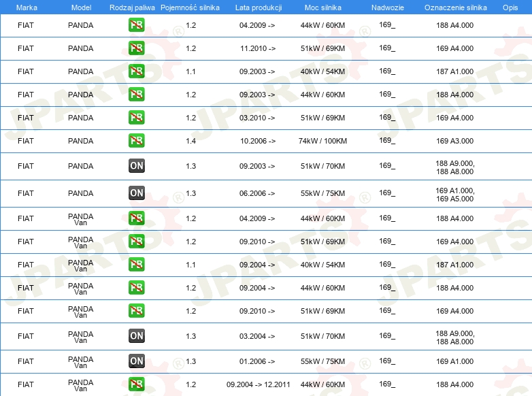
Task: Select the production date 11.2010 -> cell
Action: tap(258, 48)
